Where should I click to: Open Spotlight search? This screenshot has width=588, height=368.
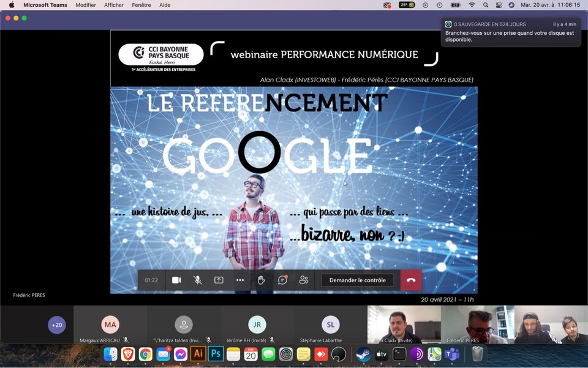tap(486, 5)
